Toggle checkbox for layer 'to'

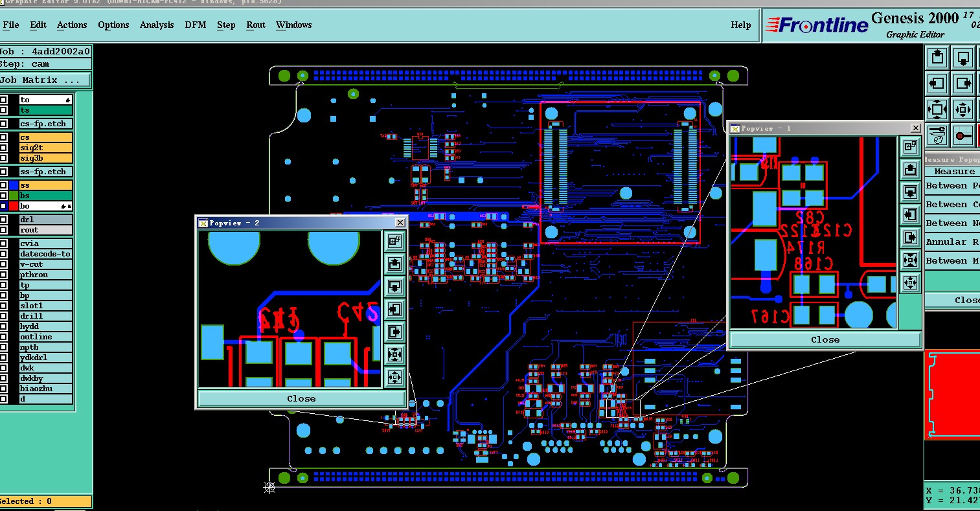[4, 100]
